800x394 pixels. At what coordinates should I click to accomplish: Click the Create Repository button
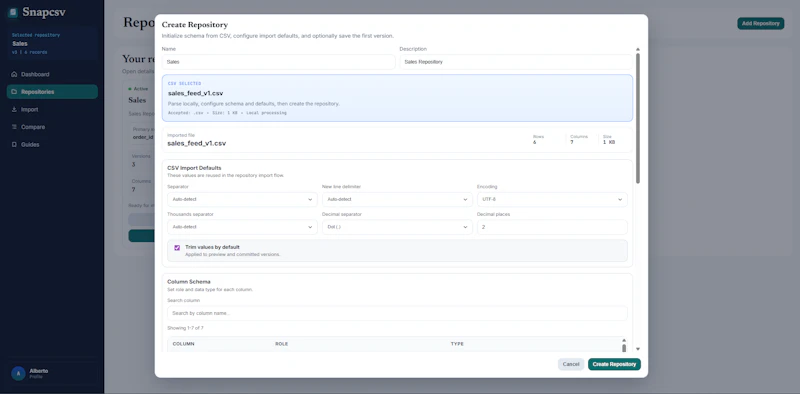(x=614, y=364)
